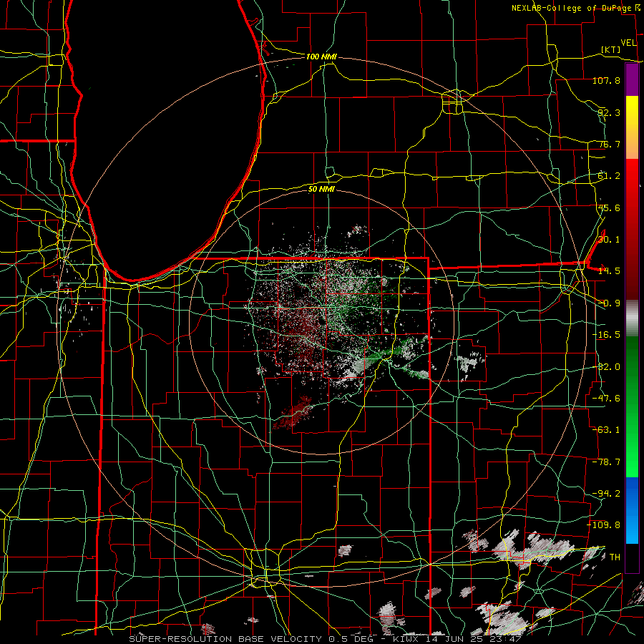
Task: Pick the purple segment of the color bar
Action: 632,80
